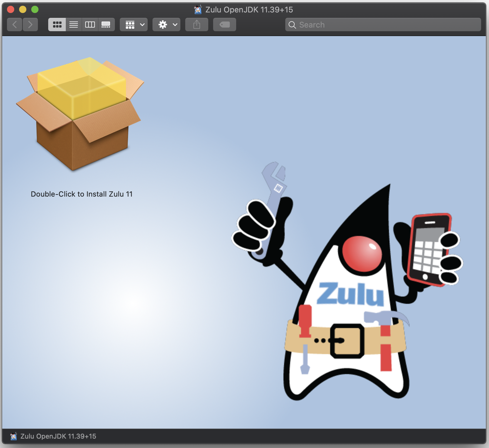489x448 pixels.
Task: Switch to Column view
Action: 90,25
